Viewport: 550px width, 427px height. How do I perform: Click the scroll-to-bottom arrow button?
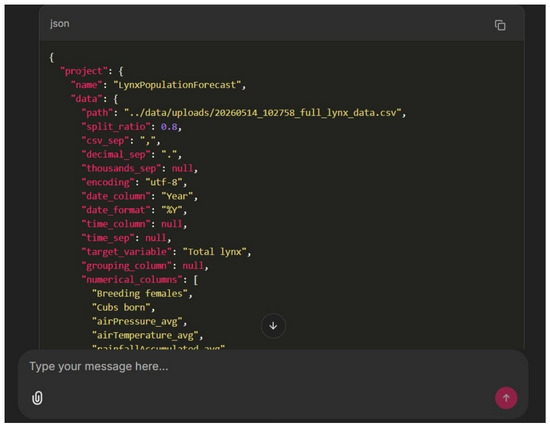coord(273,326)
